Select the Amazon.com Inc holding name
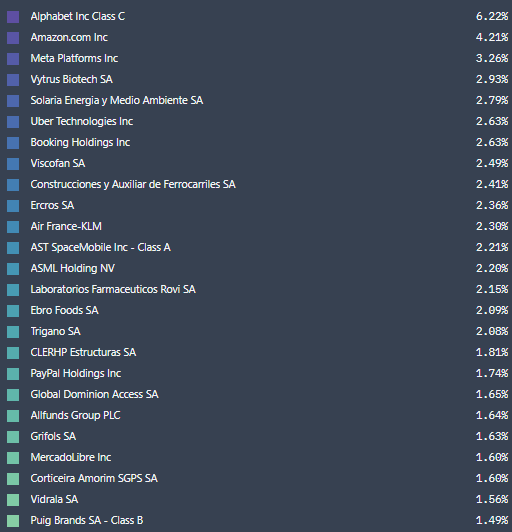This screenshot has height=532, width=512. (69, 37)
